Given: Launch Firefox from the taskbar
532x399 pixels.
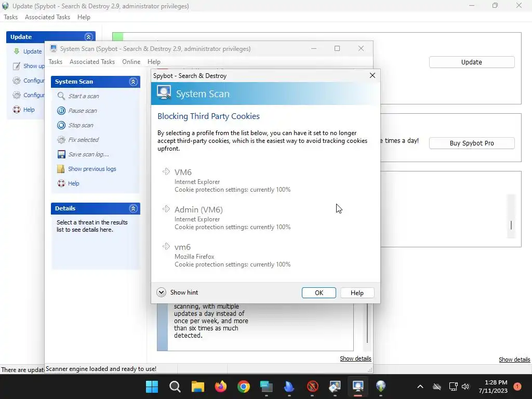Looking at the screenshot, I should (220, 387).
